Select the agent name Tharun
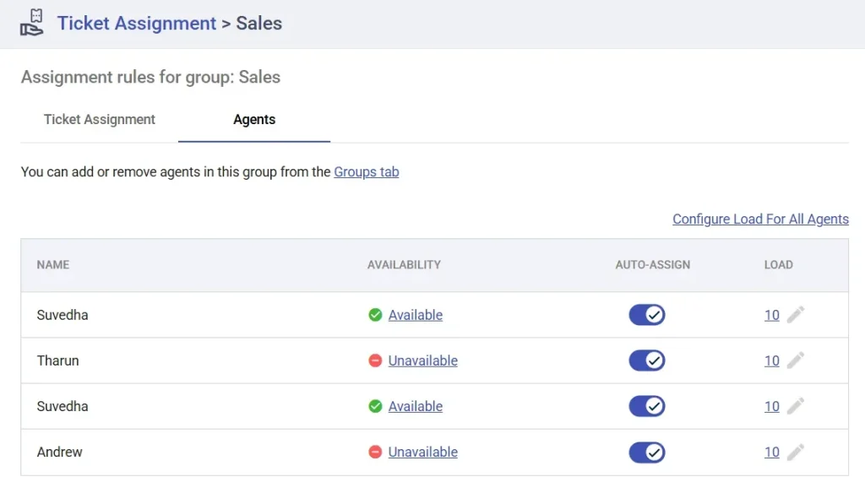Image resolution: width=865 pixels, height=504 pixels. click(x=58, y=360)
